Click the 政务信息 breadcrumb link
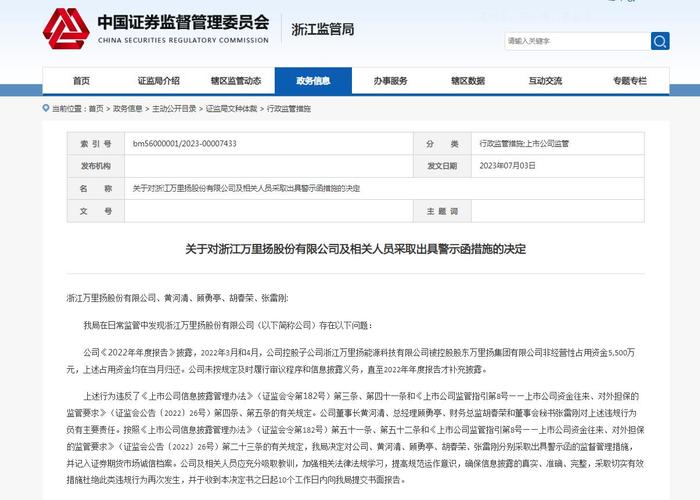Viewport: 700px width, 500px height. 128,108
